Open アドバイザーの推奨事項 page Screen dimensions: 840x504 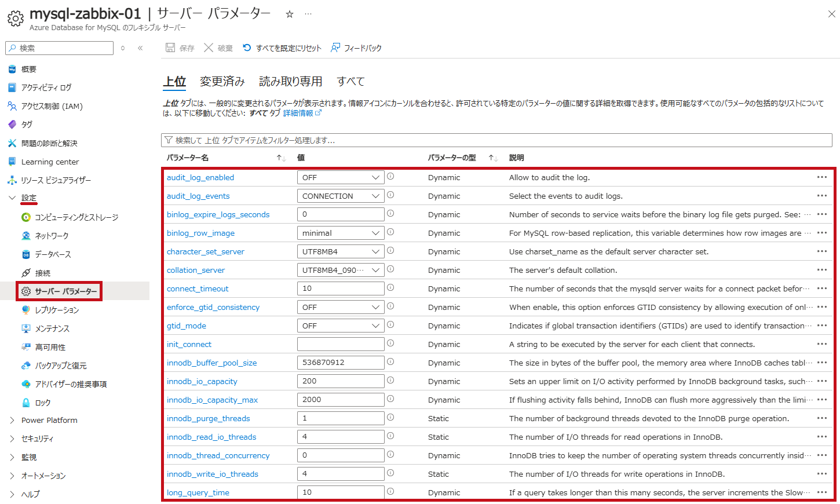(71, 384)
